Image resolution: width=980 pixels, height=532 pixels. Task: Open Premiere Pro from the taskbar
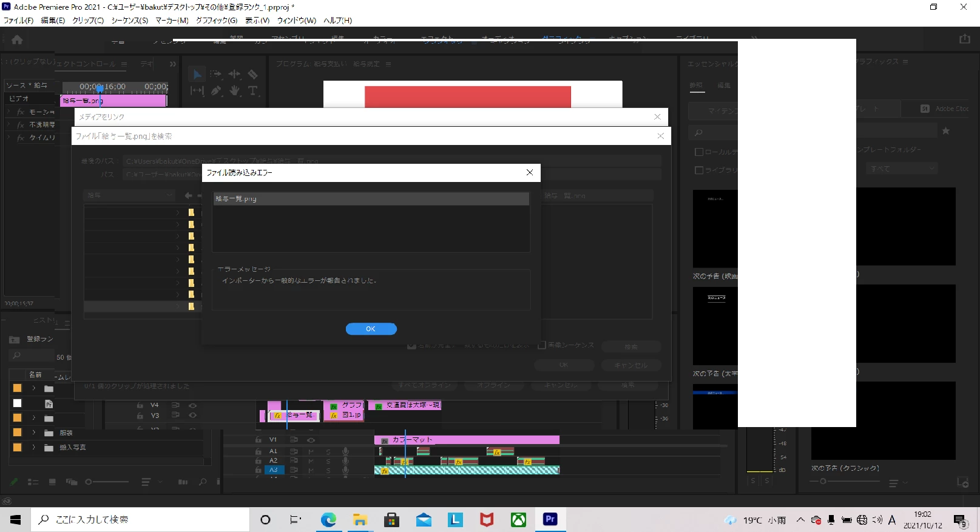[x=550, y=519]
